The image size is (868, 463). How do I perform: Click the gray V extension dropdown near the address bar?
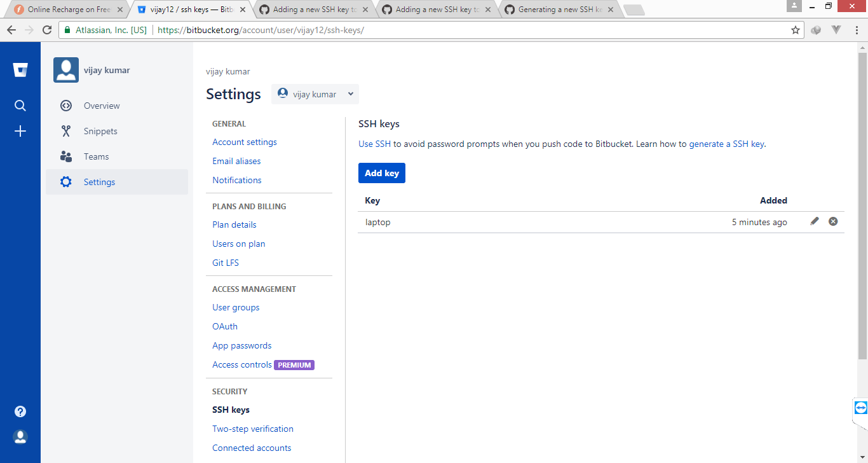tap(836, 29)
